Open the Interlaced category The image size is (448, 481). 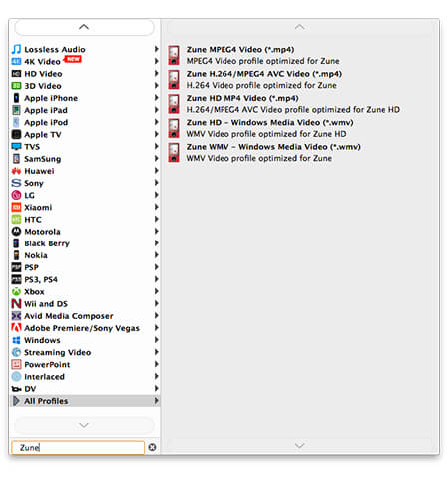point(85,377)
